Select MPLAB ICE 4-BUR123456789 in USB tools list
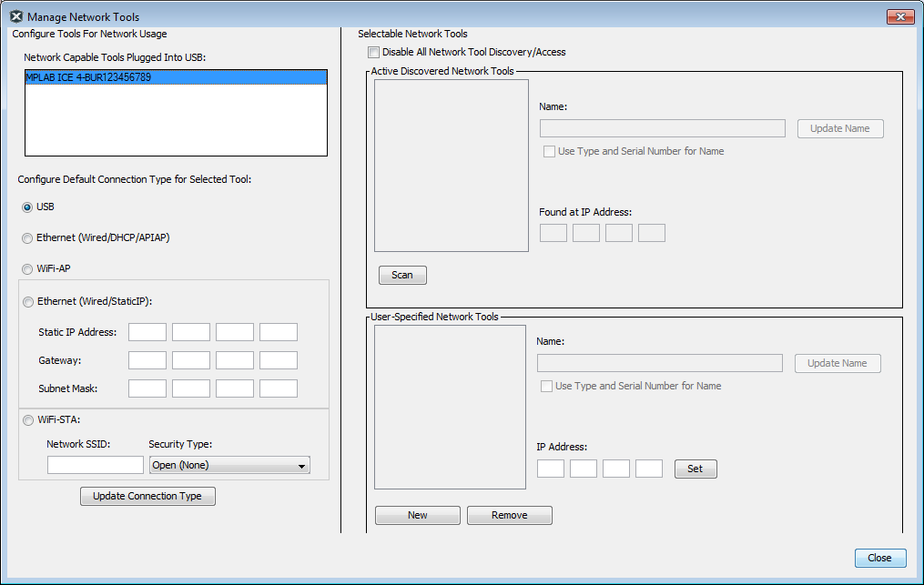The width and height of the screenshot is (924, 585). (175, 77)
